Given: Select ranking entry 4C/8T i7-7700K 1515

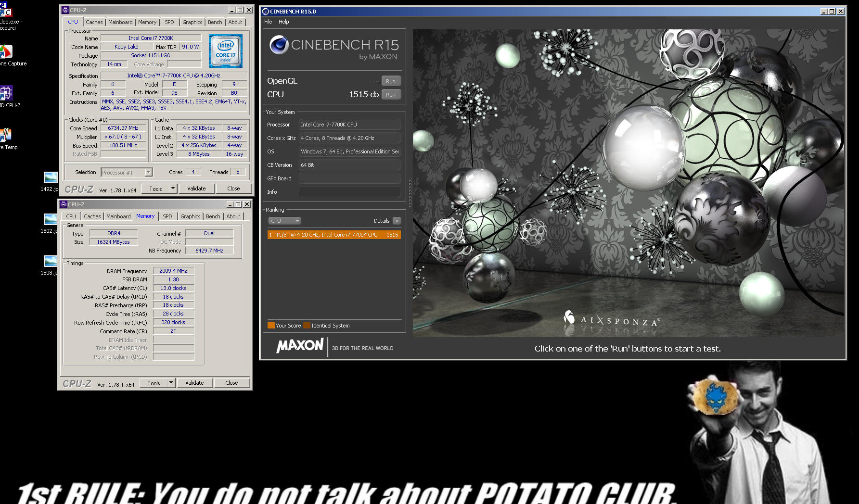Looking at the screenshot, I should point(334,235).
